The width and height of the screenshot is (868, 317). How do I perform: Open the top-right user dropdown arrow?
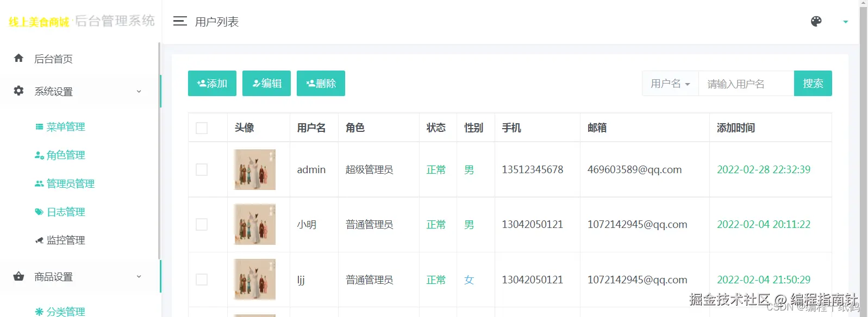(x=845, y=22)
